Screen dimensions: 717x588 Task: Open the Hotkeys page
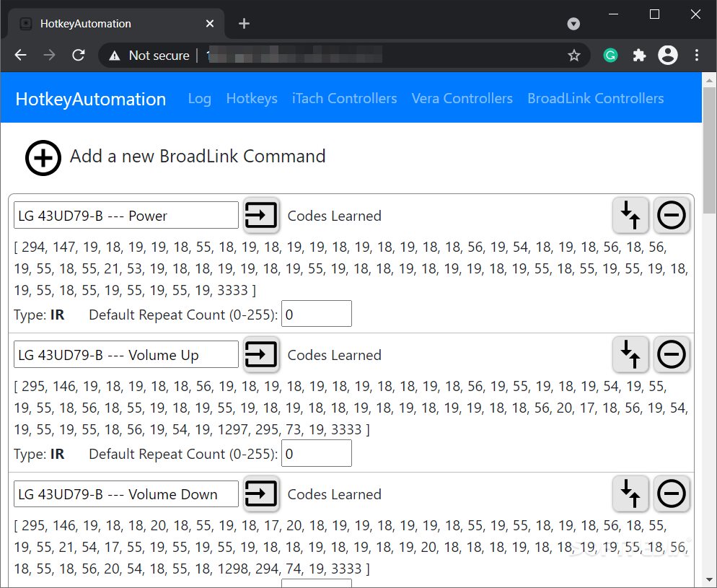click(252, 98)
